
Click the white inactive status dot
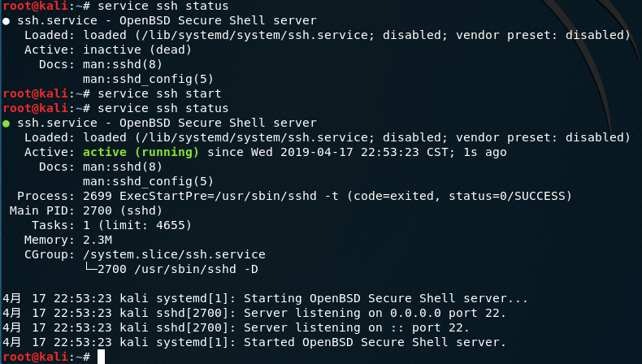coord(7,21)
